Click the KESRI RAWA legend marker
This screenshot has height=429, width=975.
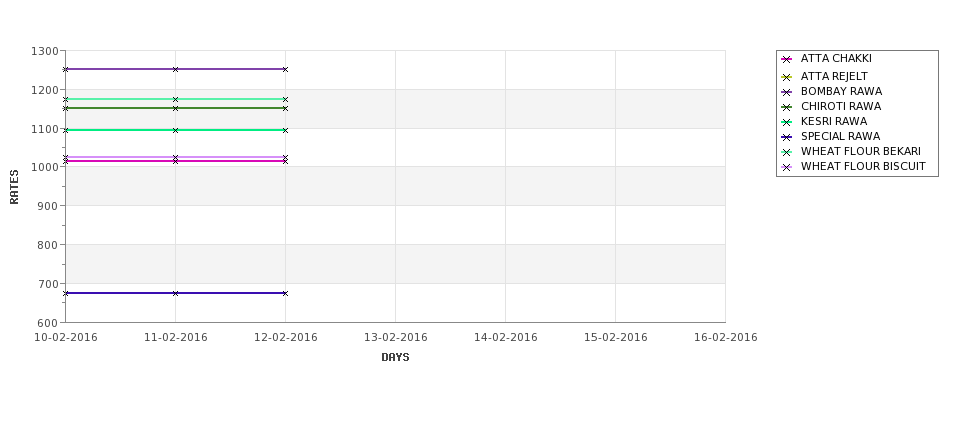787,122
